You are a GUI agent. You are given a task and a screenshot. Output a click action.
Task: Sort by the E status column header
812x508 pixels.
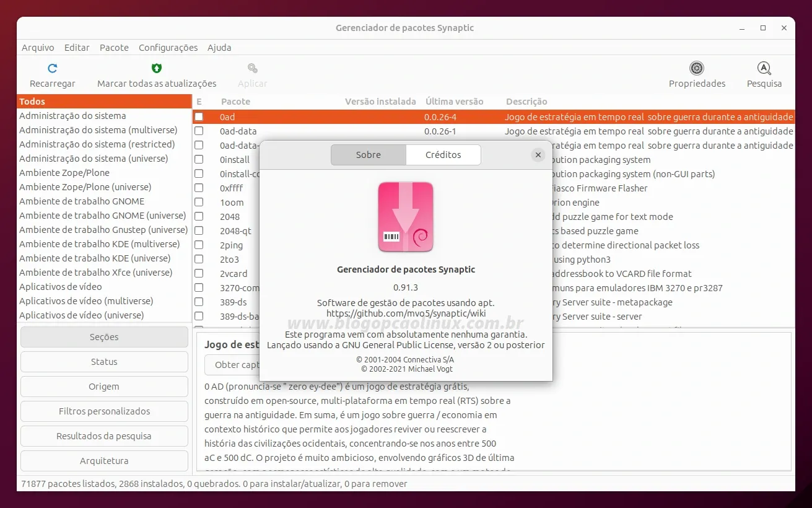pyautogui.click(x=199, y=102)
